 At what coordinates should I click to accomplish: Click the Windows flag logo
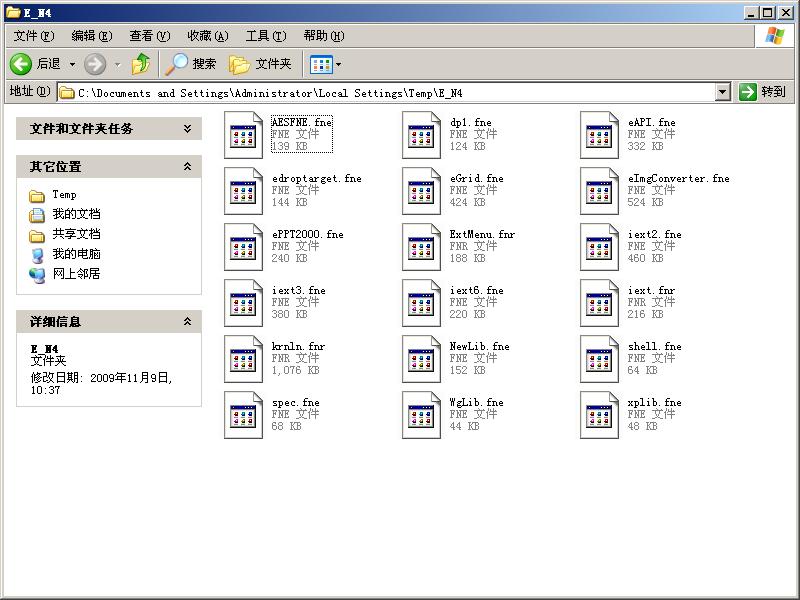click(774, 36)
